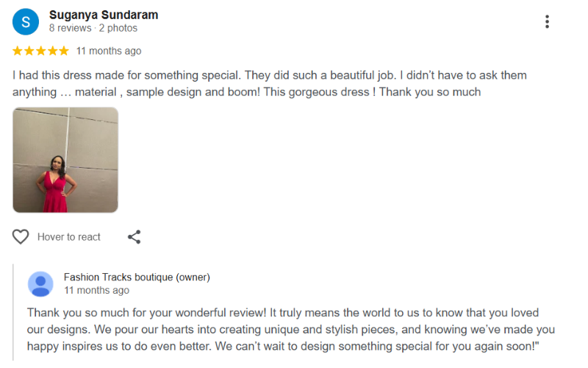Like the review with the heart icon

click(21, 237)
